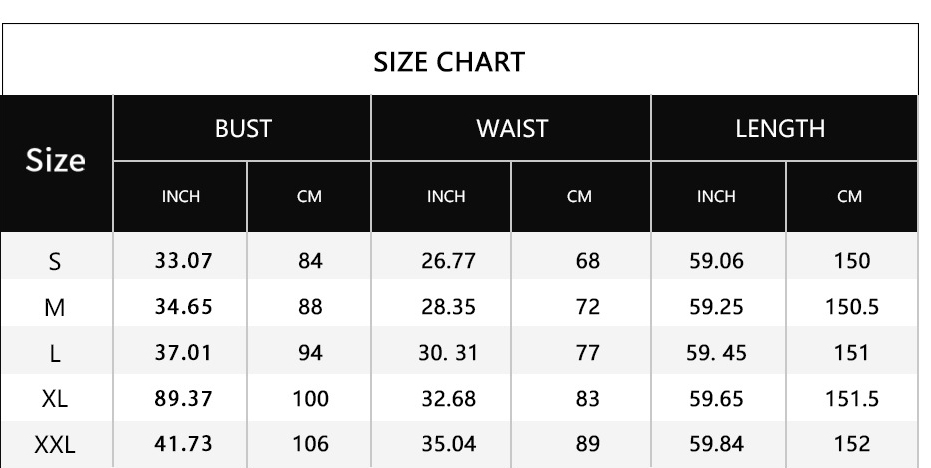
Task: Click the length inch value 59.25
Action: [716, 308]
